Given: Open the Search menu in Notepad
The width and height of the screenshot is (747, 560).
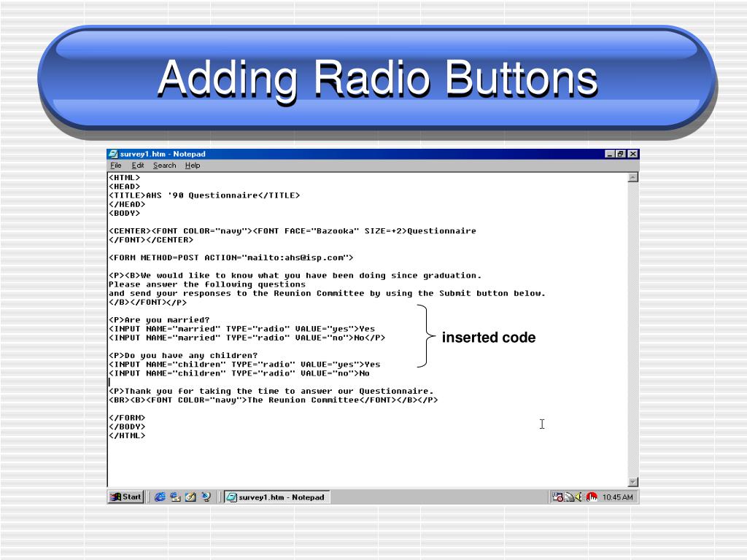Looking at the screenshot, I should (x=164, y=166).
